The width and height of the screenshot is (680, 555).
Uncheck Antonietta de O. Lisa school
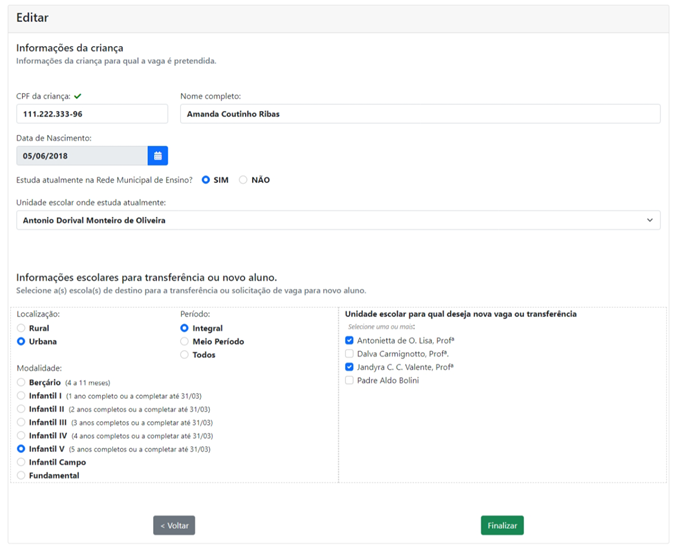coord(349,341)
